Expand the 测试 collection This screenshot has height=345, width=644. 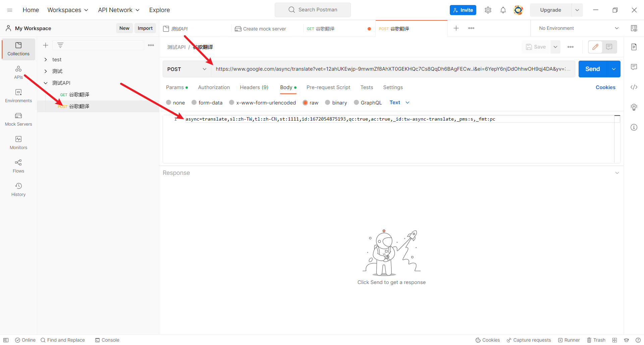click(46, 71)
